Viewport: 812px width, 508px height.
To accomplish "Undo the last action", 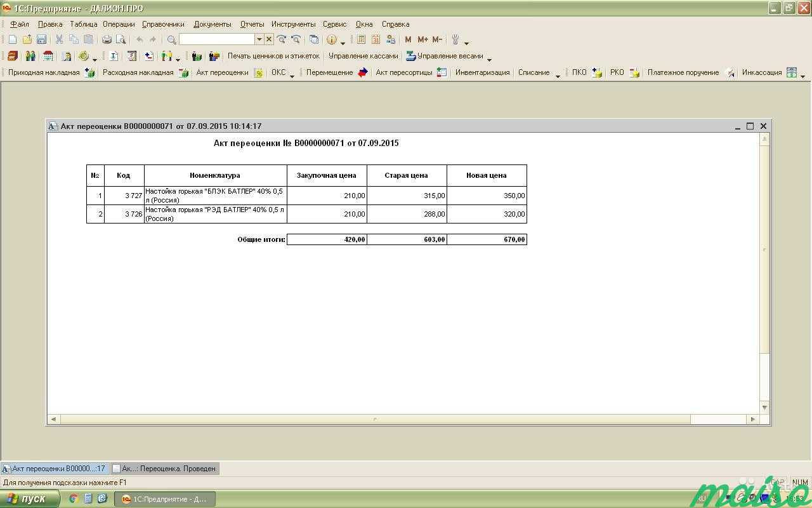I will click(140, 39).
